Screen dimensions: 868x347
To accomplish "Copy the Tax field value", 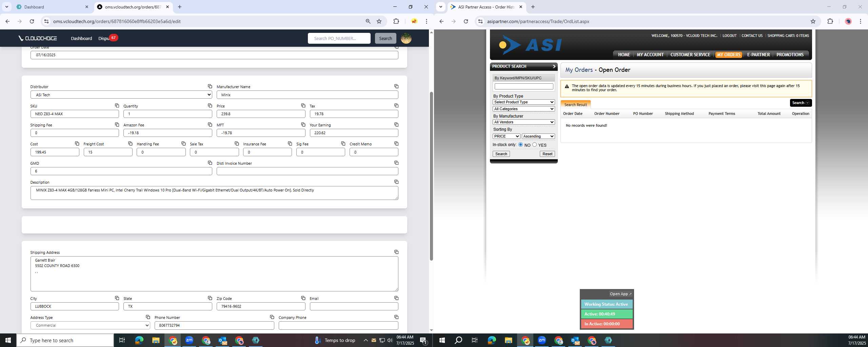I will (x=396, y=105).
